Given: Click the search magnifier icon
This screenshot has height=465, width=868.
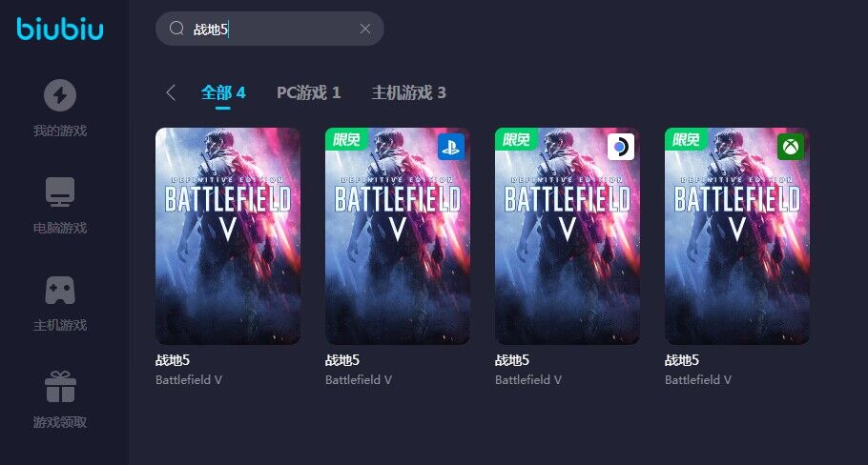Looking at the screenshot, I should click(176, 29).
